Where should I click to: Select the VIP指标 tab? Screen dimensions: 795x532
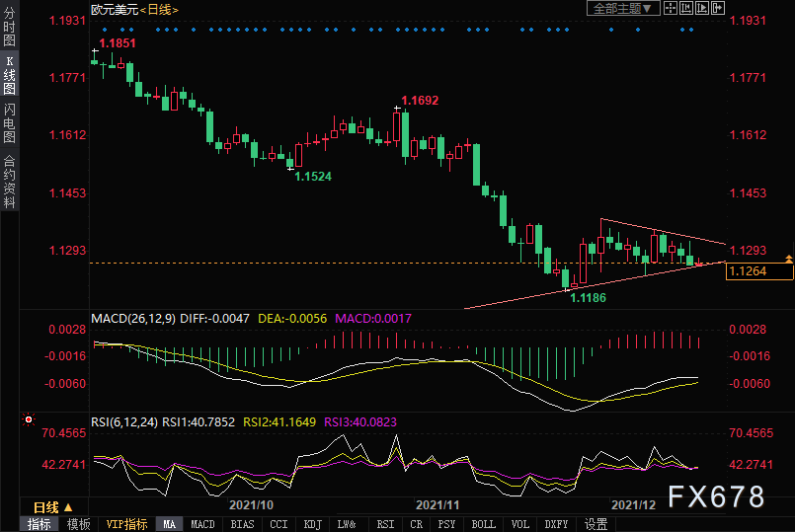point(126,524)
